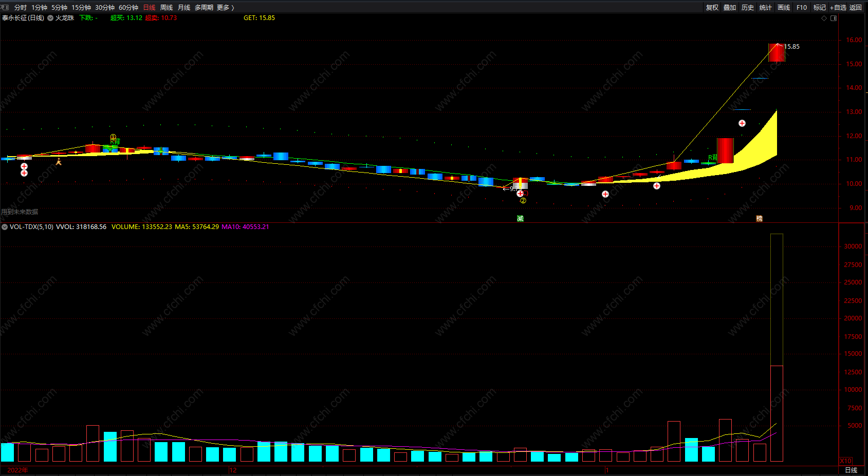
Task: Expand the 火龙珠 indicator dropdown arrow
Action: click(50, 18)
